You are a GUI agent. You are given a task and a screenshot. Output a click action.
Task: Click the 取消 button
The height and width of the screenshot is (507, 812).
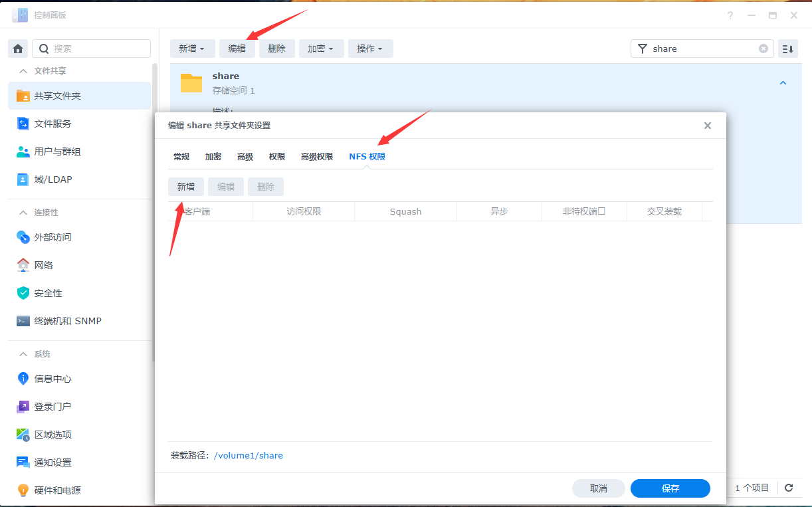click(599, 488)
